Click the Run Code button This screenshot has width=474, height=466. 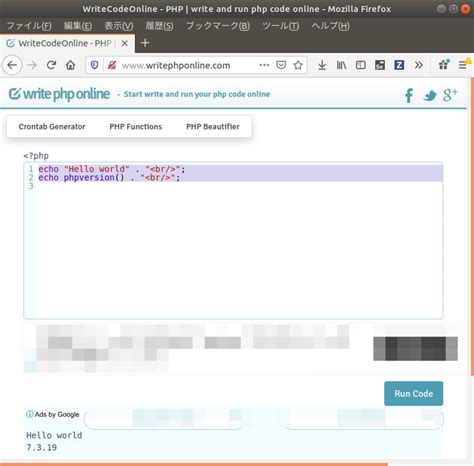(x=413, y=393)
